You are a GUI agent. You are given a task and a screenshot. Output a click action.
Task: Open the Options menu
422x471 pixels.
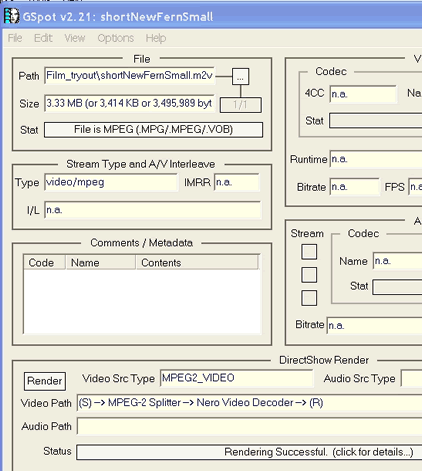tap(116, 38)
